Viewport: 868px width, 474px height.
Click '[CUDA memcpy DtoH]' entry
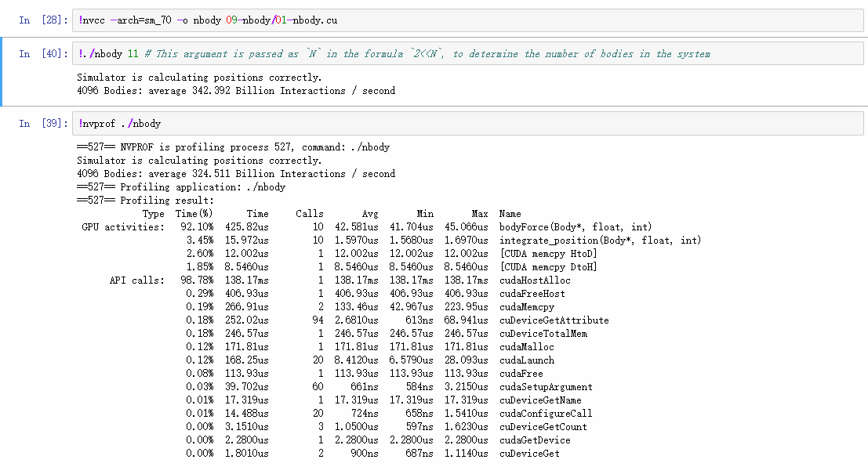point(548,267)
